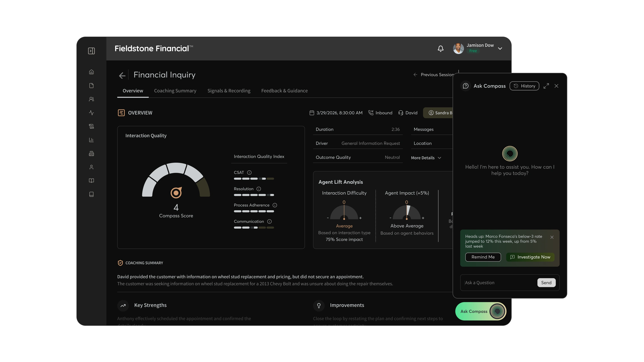Open the building icon in sidebar
The height and width of the screenshot is (362, 644).
(91, 153)
